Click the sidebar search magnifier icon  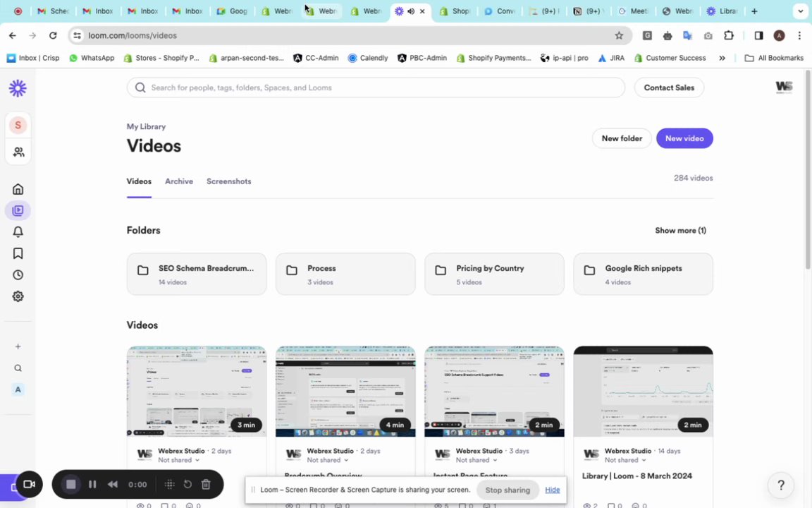pyautogui.click(x=18, y=368)
